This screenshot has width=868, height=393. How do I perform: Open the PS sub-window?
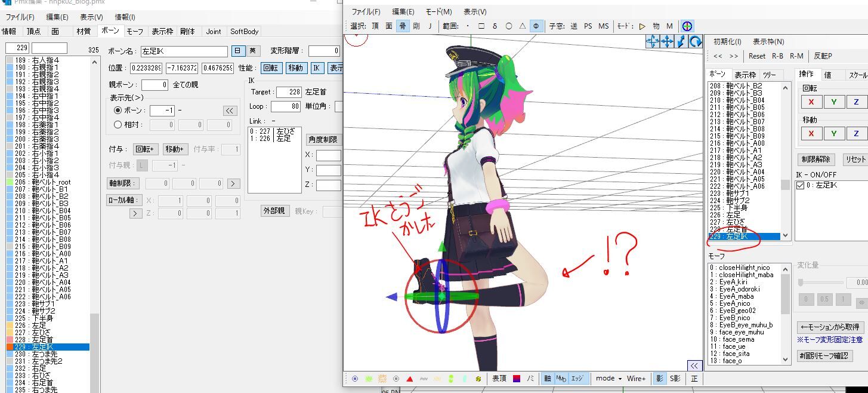[588, 26]
